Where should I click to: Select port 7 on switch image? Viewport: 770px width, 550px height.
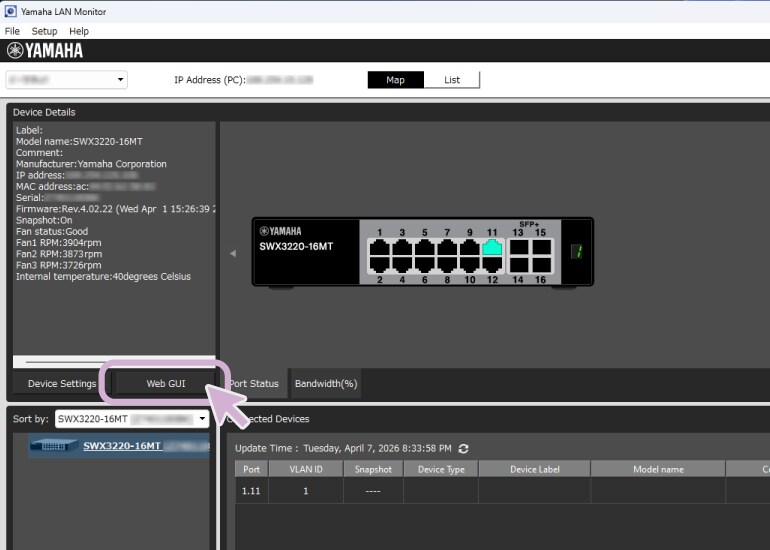click(x=447, y=247)
